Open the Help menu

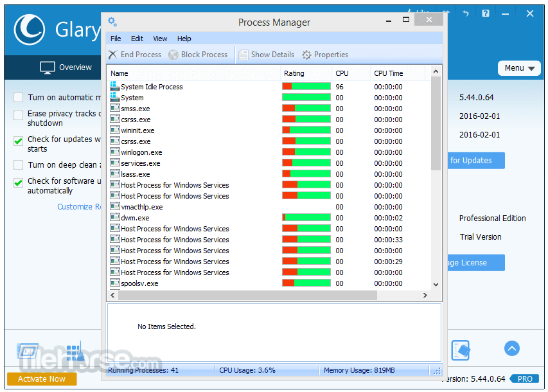coord(184,39)
